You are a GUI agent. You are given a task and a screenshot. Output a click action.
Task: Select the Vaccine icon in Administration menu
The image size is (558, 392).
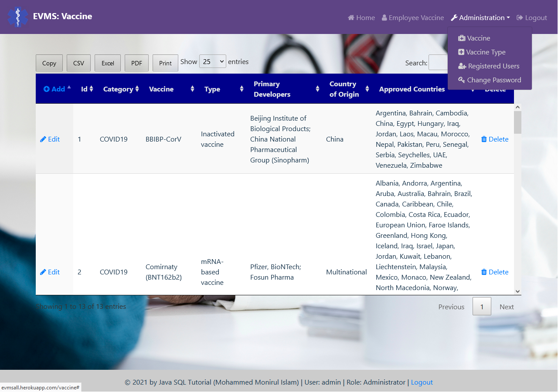point(462,38)
